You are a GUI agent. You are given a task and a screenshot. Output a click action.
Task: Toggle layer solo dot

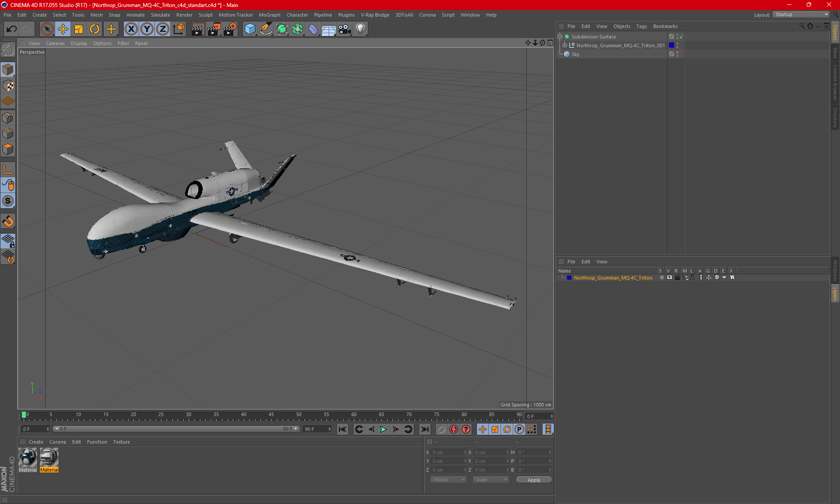click(x=661, y=277)
